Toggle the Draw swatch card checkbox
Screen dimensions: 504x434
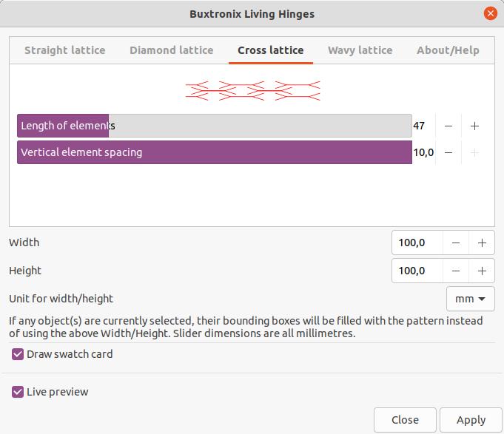tap(18, 354)
